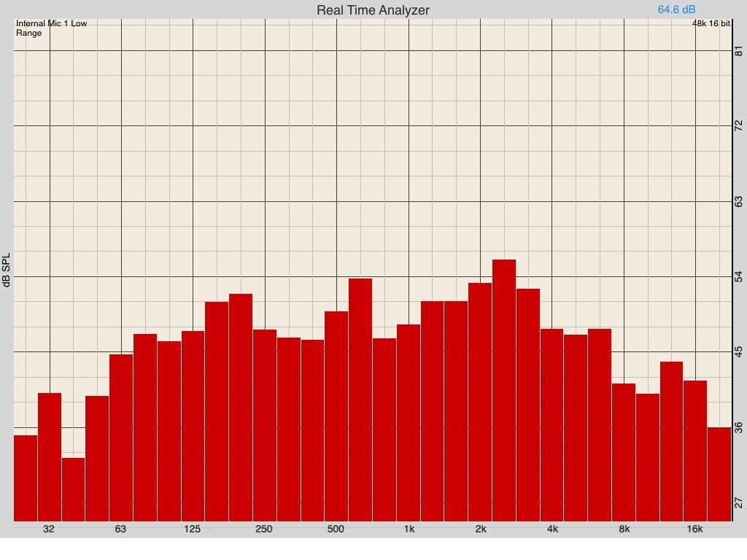Click the 1k frequency axis label
This screenshot has height=560, width=747.
click(x=409, y=529)
